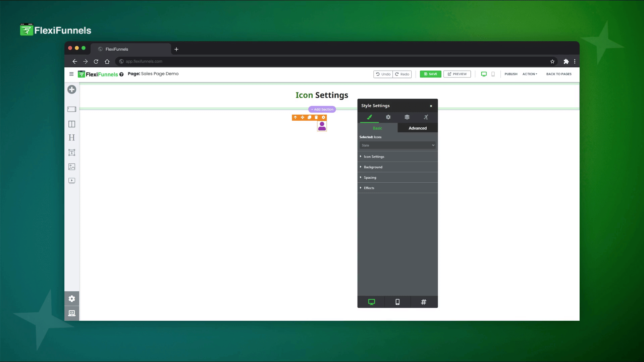Switch to mobile view in top bar
The height and width of the screenshot is (362, 644).
click(493, 74)
